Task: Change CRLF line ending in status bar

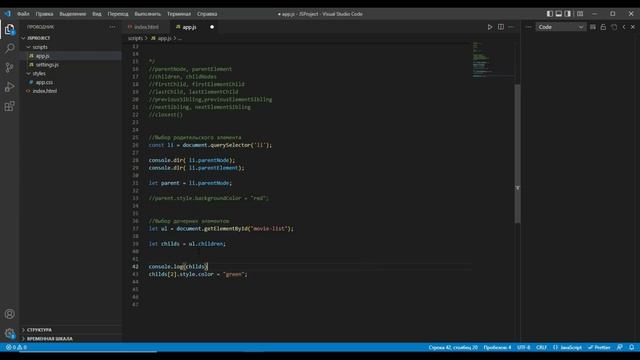Action: 541,347
